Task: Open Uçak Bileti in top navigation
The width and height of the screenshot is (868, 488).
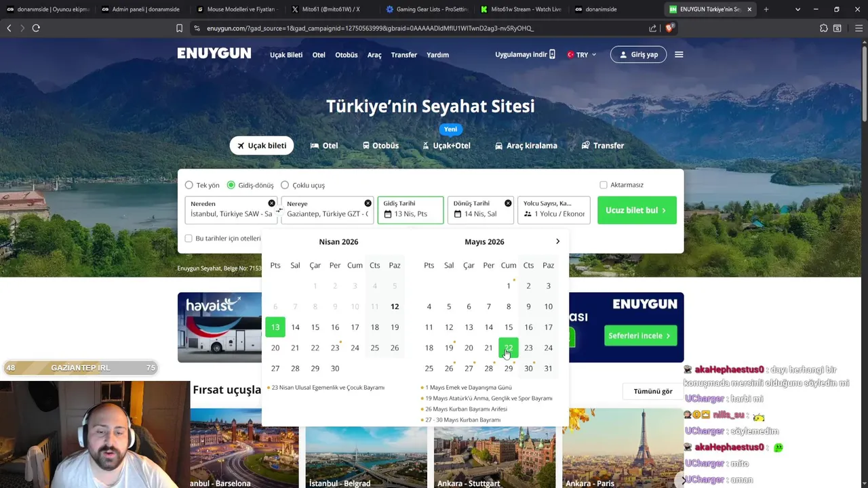Action: pyautogui.click(x=286, y=55)
